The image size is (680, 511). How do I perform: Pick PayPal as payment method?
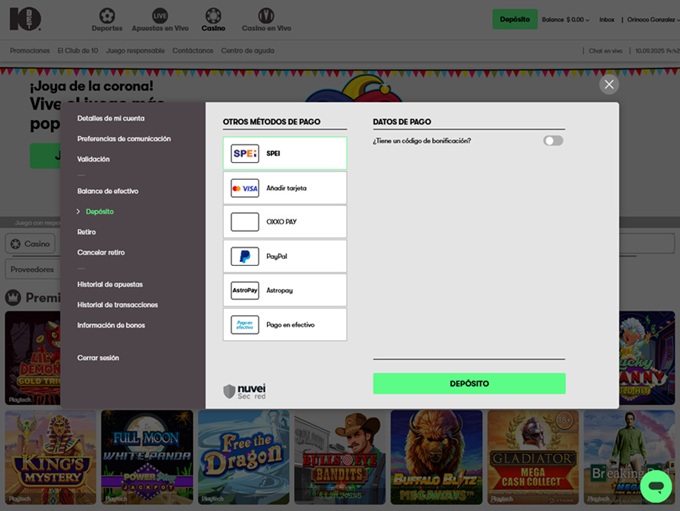(x=285, y=256)
